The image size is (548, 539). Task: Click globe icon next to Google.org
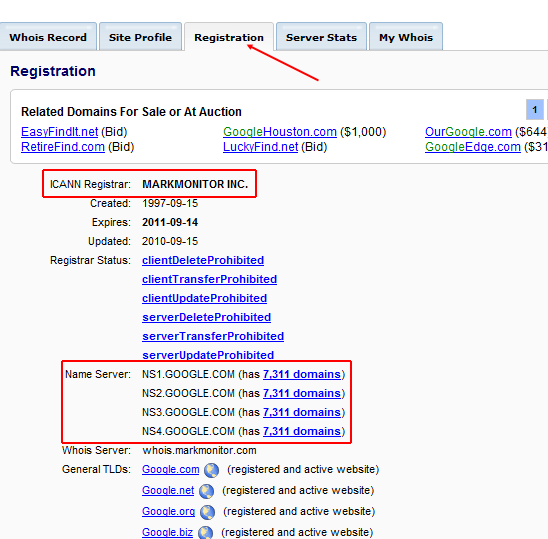(207, 512)
